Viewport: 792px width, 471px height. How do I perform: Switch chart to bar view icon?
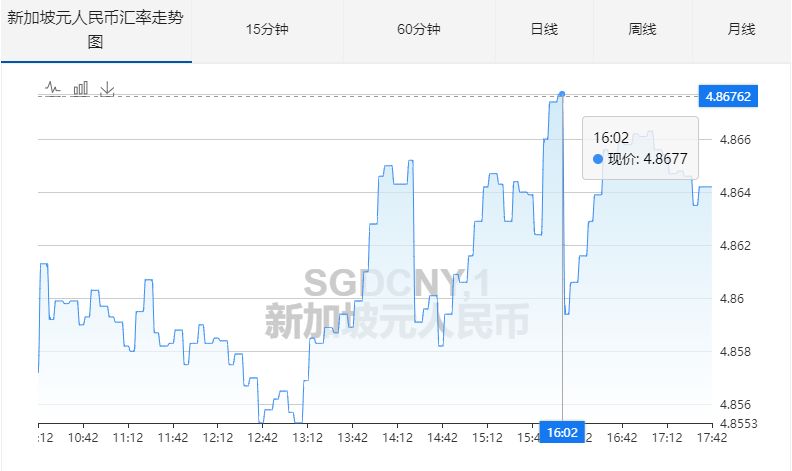(x=80, y=89)
